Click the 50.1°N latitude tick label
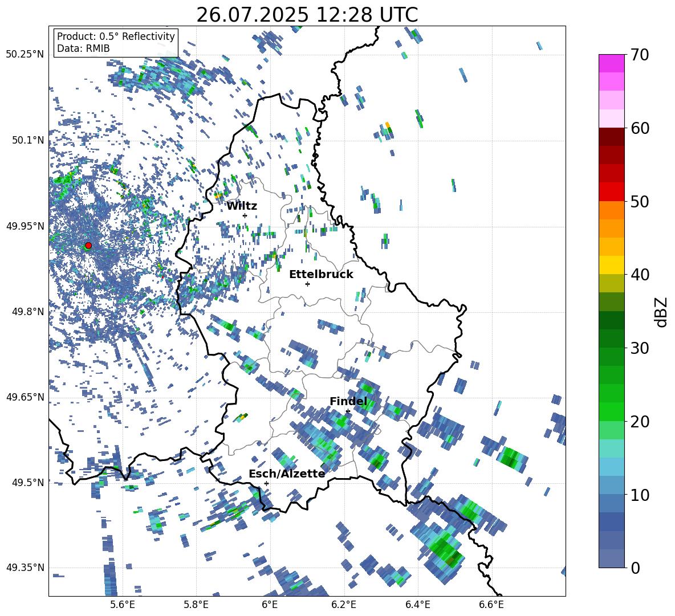Viewport: 675px width, 616px height. (28, 140)
